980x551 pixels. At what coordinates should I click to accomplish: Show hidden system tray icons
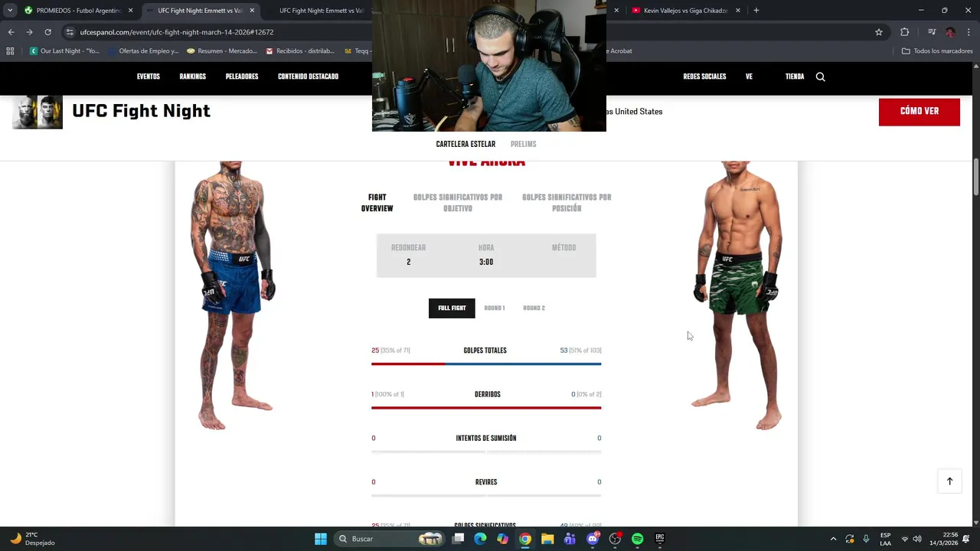pyautogui.click(x=834, y=539)
